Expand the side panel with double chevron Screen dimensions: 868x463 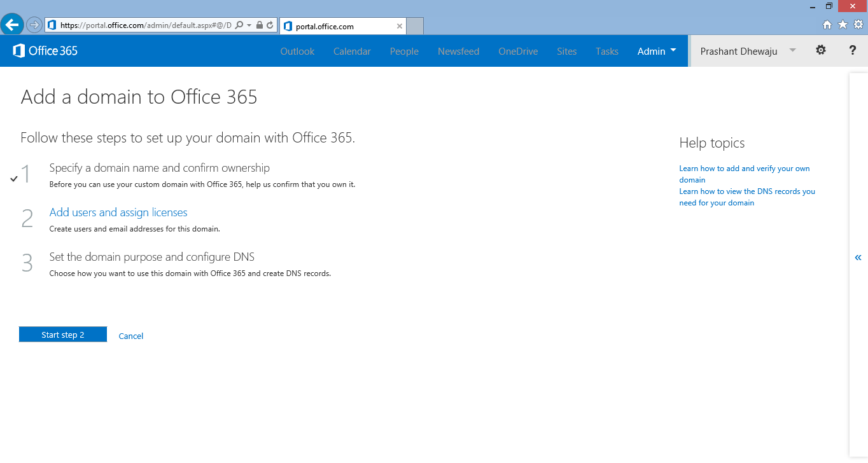(858, 258)
